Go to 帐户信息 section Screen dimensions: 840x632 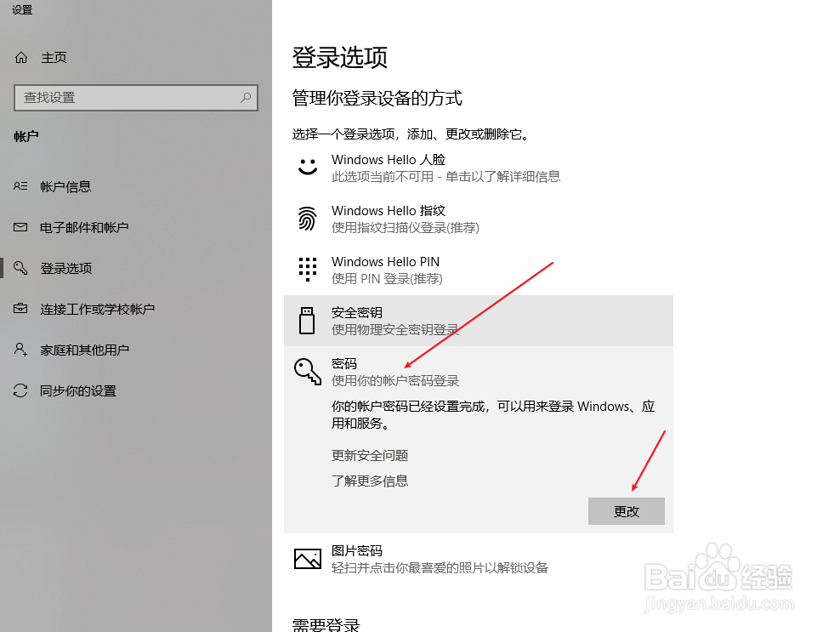[65, 186]
